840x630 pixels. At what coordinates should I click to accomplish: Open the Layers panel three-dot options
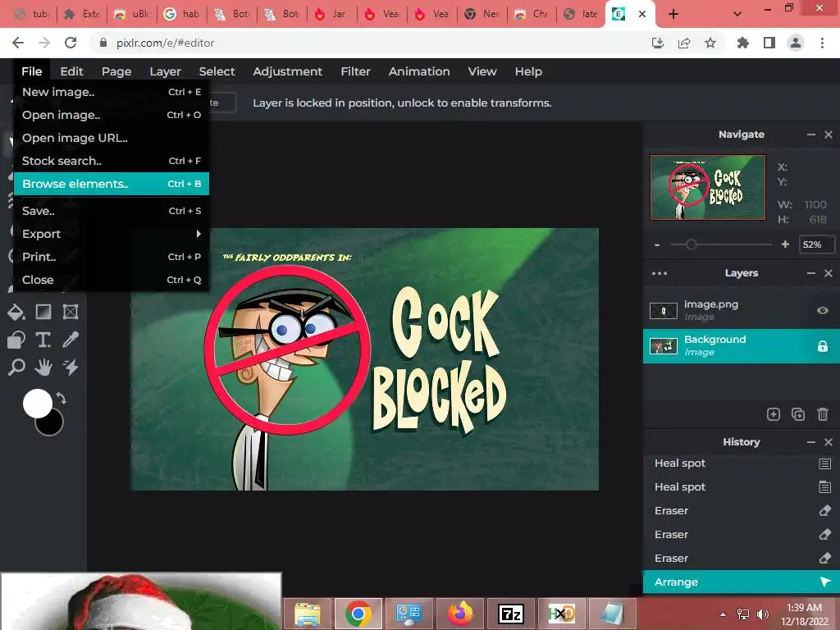660,273
